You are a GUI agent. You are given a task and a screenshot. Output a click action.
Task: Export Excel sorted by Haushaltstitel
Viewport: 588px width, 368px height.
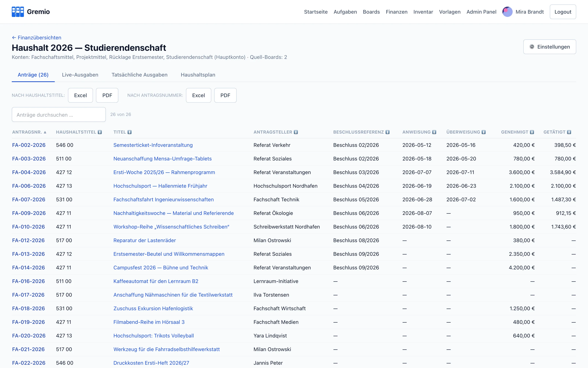tap(80, 95)
